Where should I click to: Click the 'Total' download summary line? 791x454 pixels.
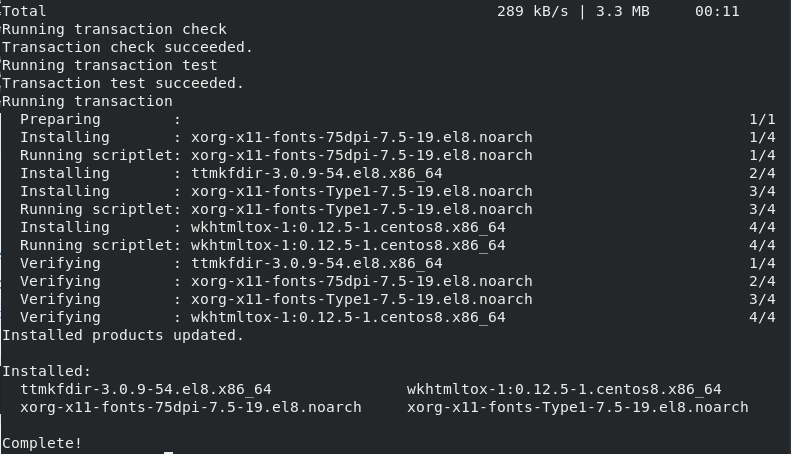pos(371,11)
